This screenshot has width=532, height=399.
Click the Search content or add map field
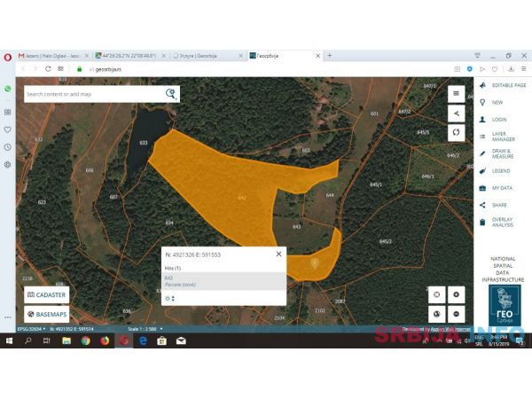pos(93,93)
